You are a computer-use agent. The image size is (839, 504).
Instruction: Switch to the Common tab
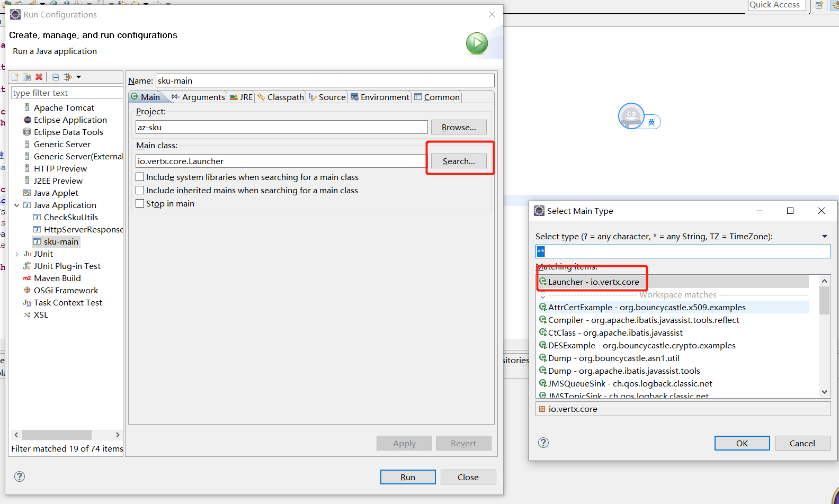(437, 97)
